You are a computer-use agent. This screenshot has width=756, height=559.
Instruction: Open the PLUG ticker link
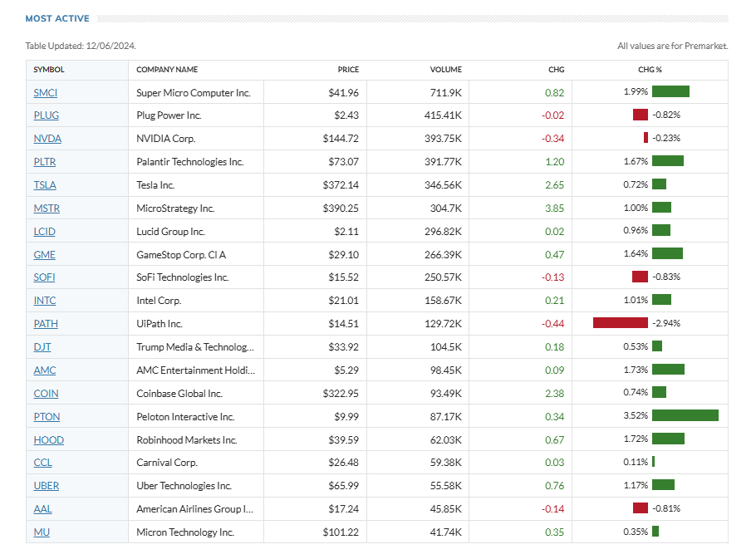47,115
